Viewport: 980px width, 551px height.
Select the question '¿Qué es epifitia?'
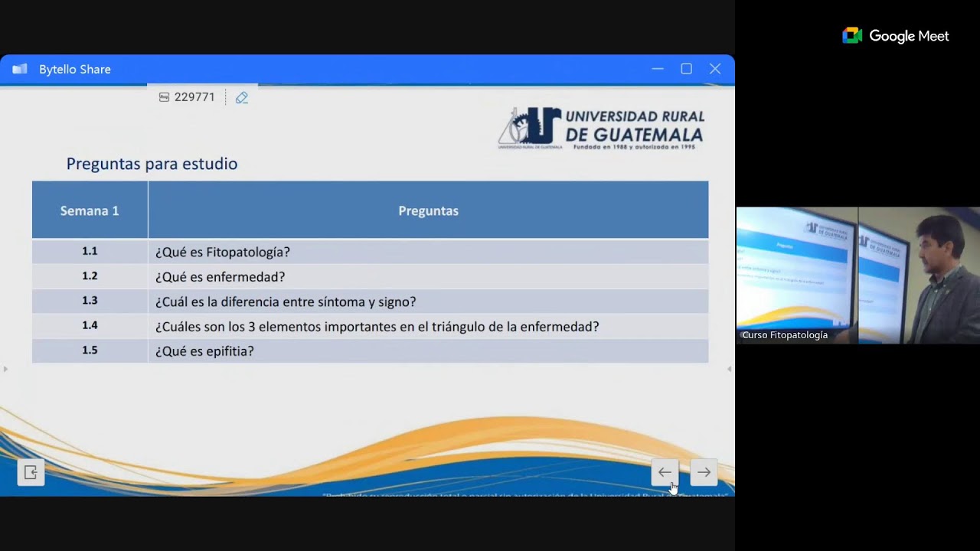(204, 351)
